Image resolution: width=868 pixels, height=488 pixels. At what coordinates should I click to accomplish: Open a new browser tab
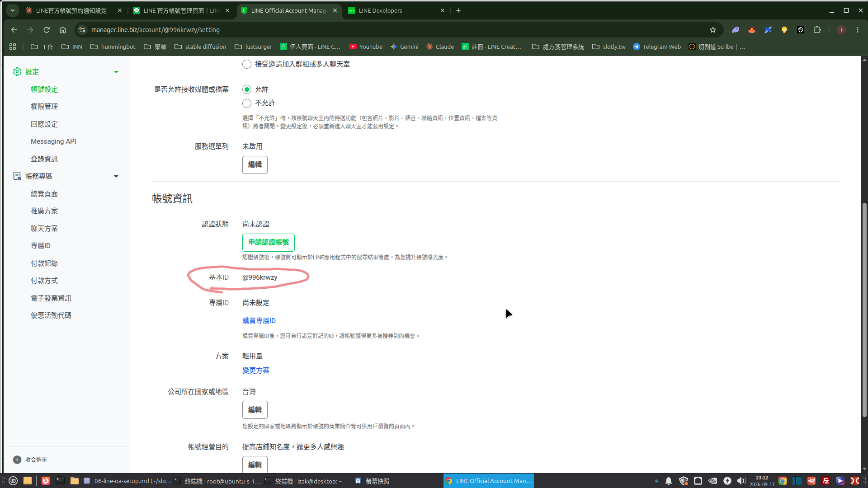458,10
